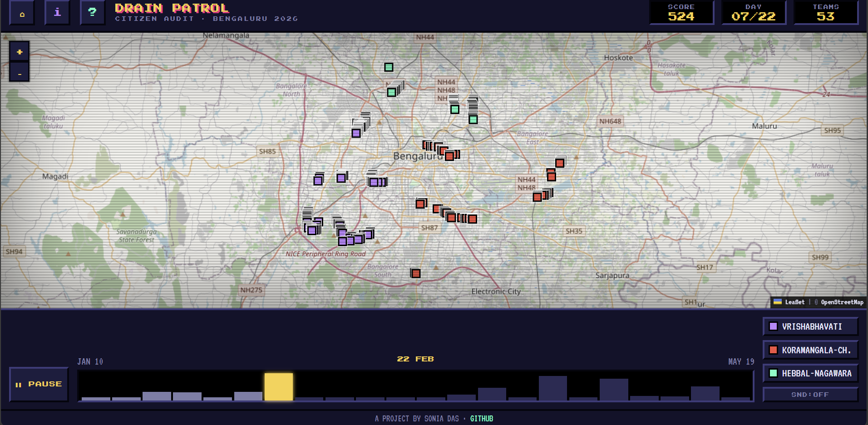Click the red marker near Electronic City
868x425 pixels.
click(416, 273)
